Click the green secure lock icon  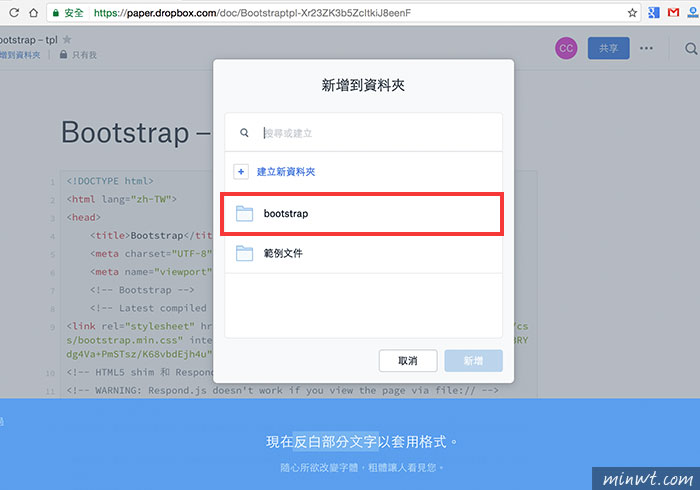56,13
